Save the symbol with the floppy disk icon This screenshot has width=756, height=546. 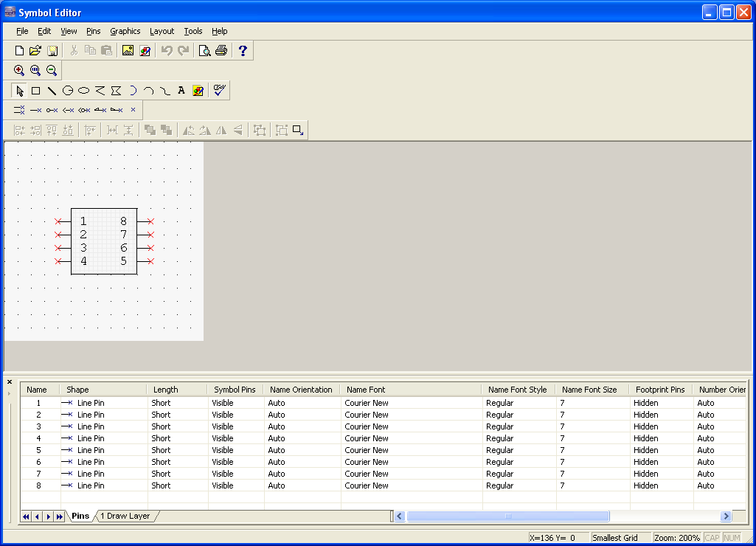coord(52,51)
